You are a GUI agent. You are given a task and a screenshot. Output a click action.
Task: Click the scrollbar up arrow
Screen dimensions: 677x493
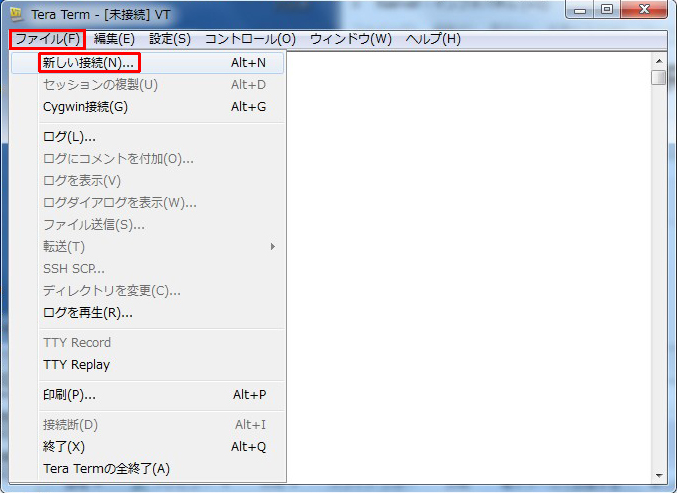pos(658,59)
